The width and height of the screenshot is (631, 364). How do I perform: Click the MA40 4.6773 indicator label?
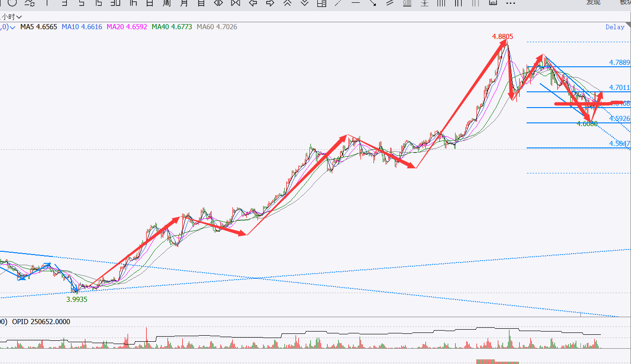click(172, 27)
